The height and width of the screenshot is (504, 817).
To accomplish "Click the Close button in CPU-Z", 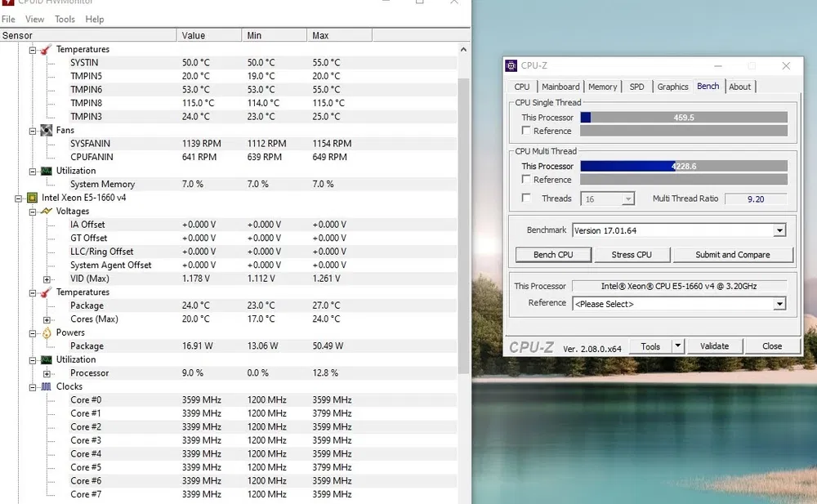I will 772,346.
